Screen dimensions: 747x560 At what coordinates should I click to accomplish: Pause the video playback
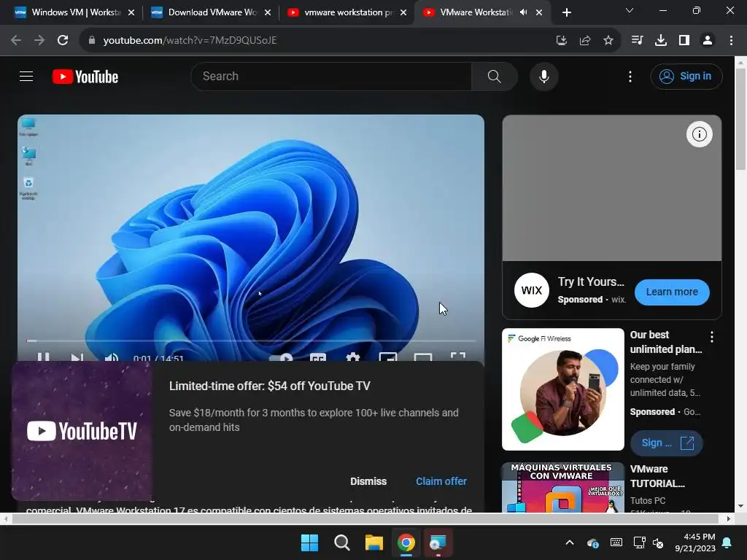[43, 357]
